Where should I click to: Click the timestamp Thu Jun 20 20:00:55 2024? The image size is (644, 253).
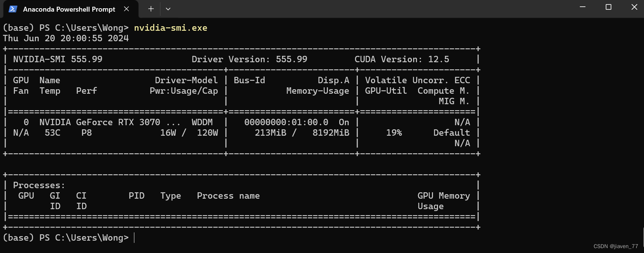(66, 38)
